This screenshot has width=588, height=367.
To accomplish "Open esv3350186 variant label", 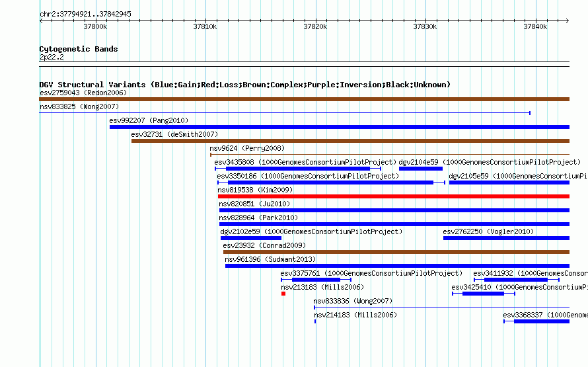I will pos(308,176).
